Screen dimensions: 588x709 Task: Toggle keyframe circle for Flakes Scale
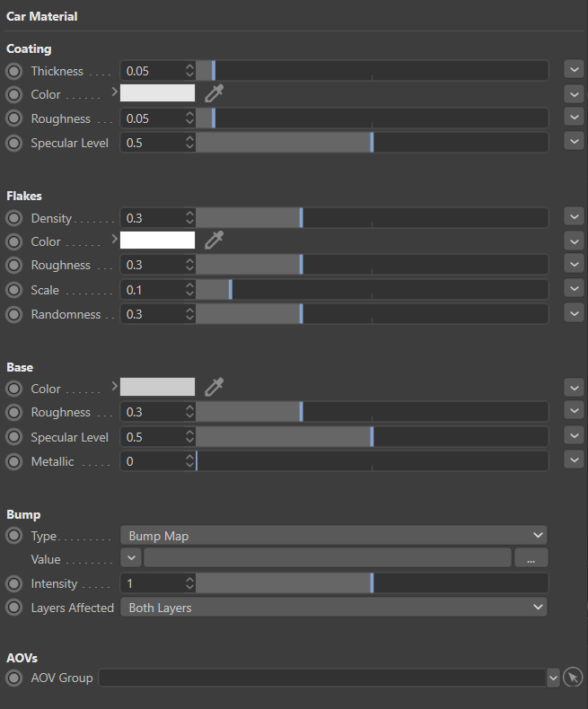tap(14, 290)
